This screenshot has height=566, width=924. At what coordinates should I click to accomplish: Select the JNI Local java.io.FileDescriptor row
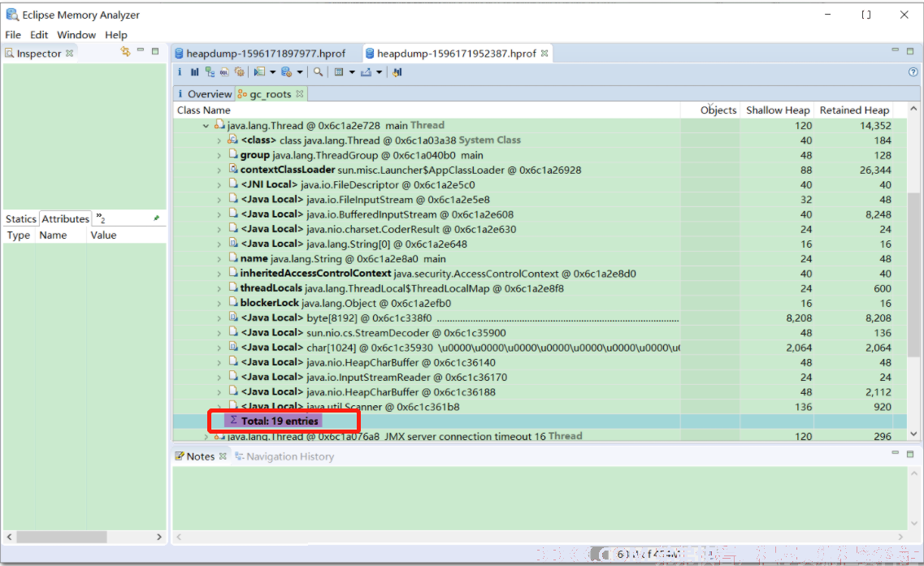540,185
